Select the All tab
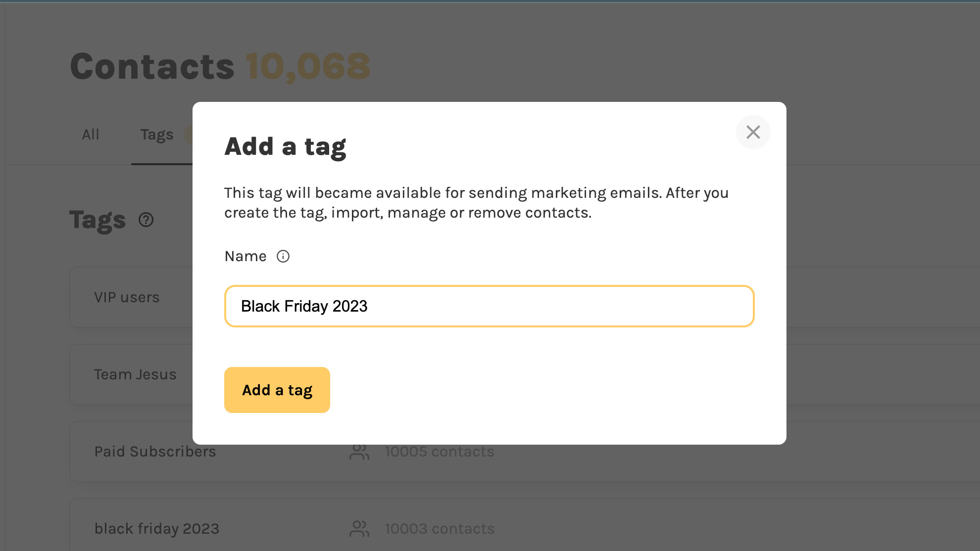Viewport: 980px width, 551px height. coord(91,134)
